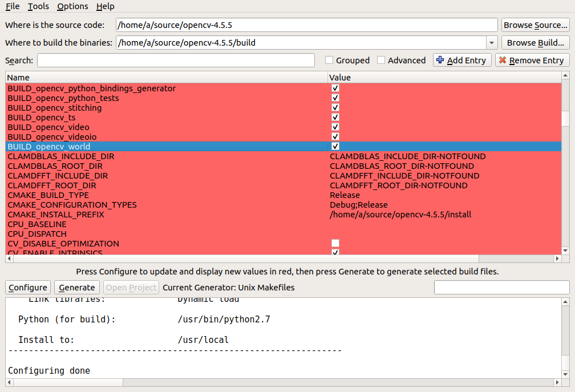The height and width of the screenshot is (392, 575).
Task: Click the empty field beside Current Generator
Action: (x=501, y=287)
